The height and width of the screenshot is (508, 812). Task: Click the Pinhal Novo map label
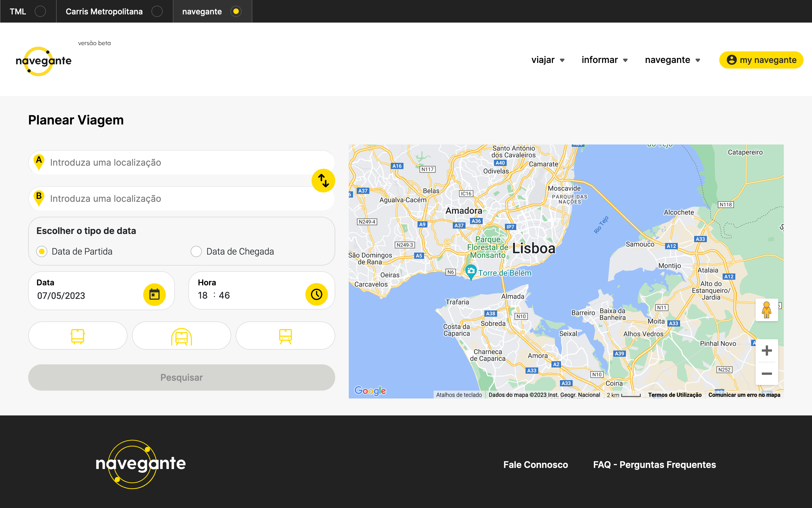click(x=718, y=343)
